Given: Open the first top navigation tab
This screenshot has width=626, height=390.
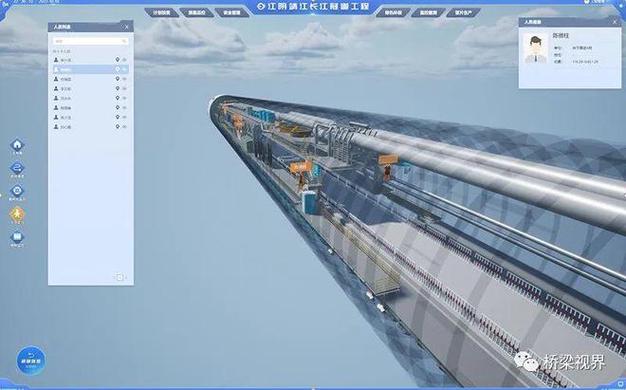Looking at the screenshot, I should pyautogui.click(x=162, y=13).
